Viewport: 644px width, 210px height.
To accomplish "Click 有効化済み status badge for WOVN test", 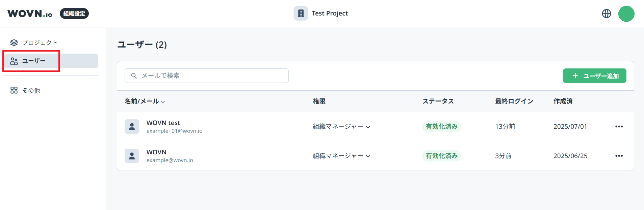I will [x=441, y=127].
